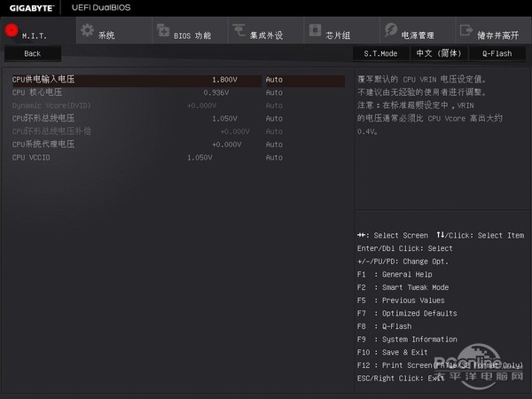Select the CPU环形总线电压补偿 row label

[51, 131]
